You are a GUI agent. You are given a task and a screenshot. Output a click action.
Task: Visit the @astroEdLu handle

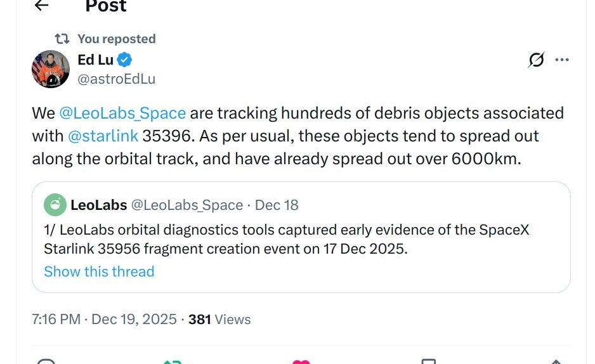click(116, 79)
